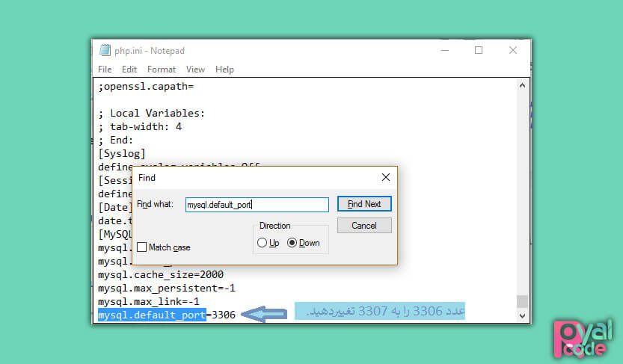
Task: Click the mysql.max_persistent=-1 line
Action: click(x=167, y=288)
